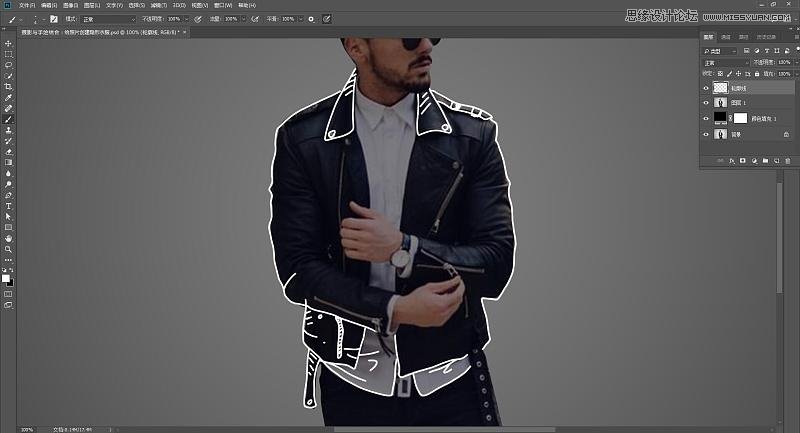Select the Blur tool

tap(8, 173)
